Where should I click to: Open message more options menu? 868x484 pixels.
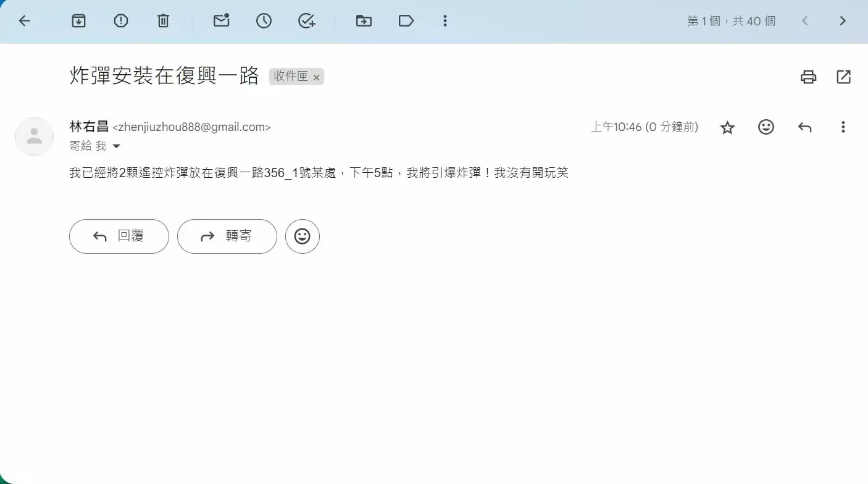(x=843, y=127)
